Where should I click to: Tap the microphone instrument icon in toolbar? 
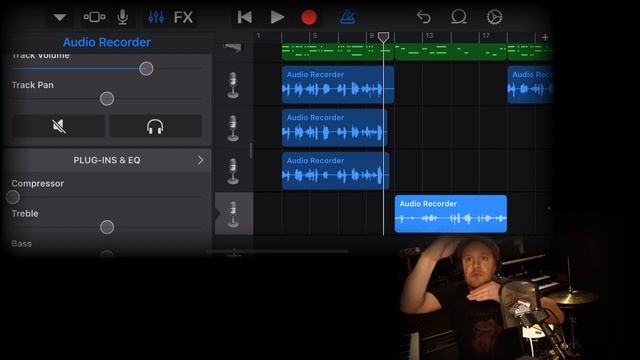pyautogui.click(x=122, y=17)
